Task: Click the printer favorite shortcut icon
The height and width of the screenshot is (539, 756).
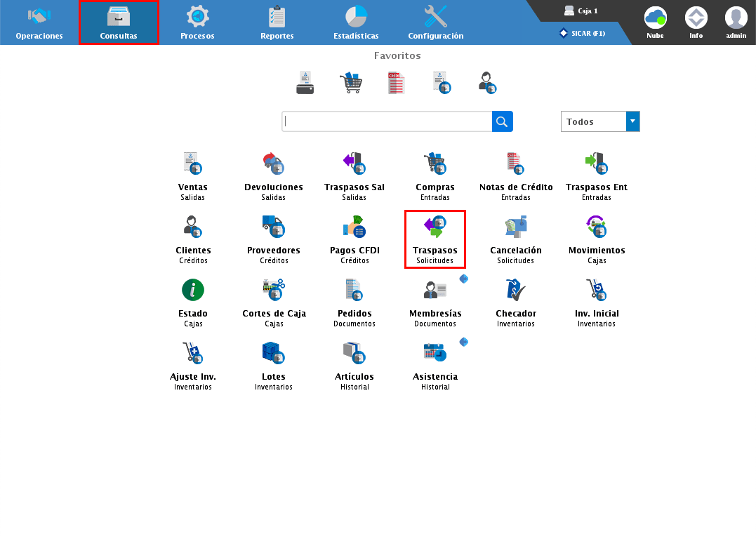Action: pyautogui.click(x=305, y=83)
